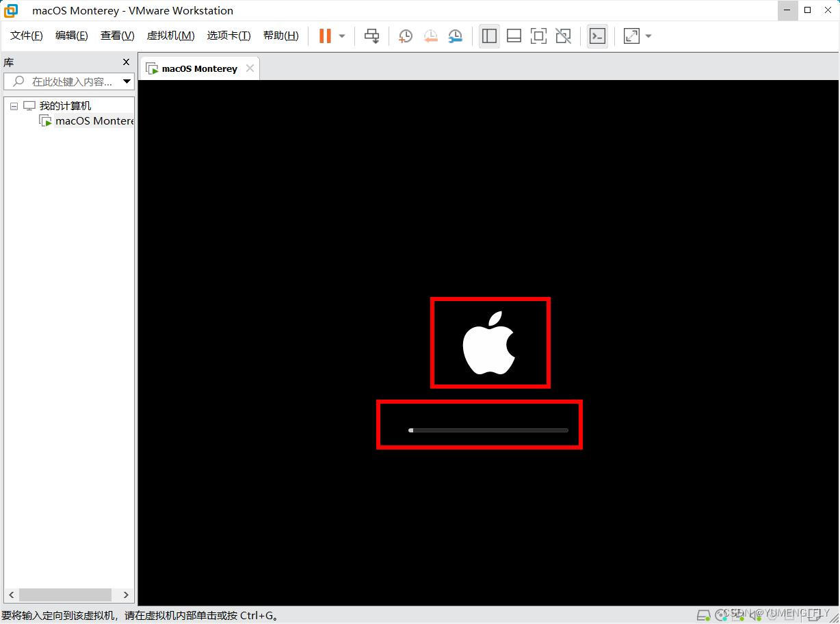
Task: Click the stretch guest display icon
Action: (631, 36)
